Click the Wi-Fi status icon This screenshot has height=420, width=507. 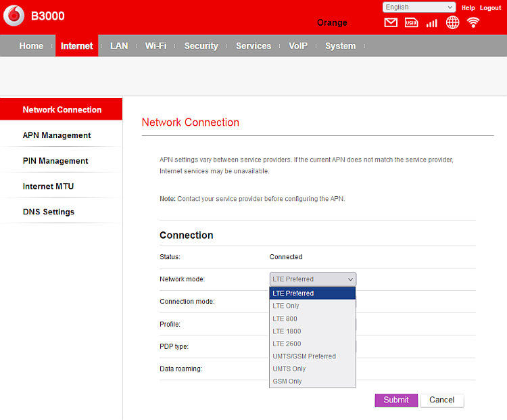click(473, 23)
